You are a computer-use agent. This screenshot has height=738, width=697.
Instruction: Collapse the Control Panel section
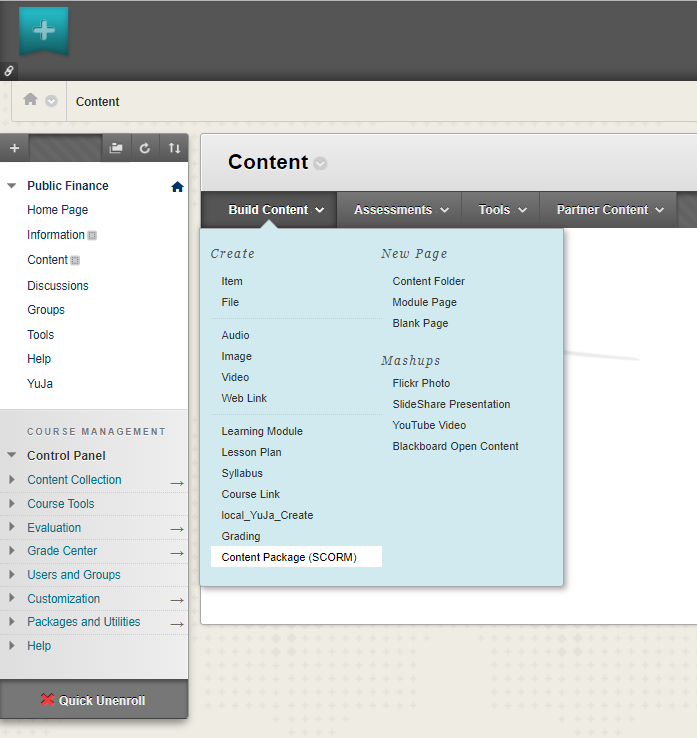click(12, 455)
